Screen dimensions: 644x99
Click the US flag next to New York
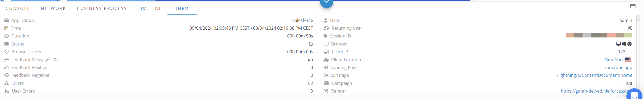coord(628,60)
